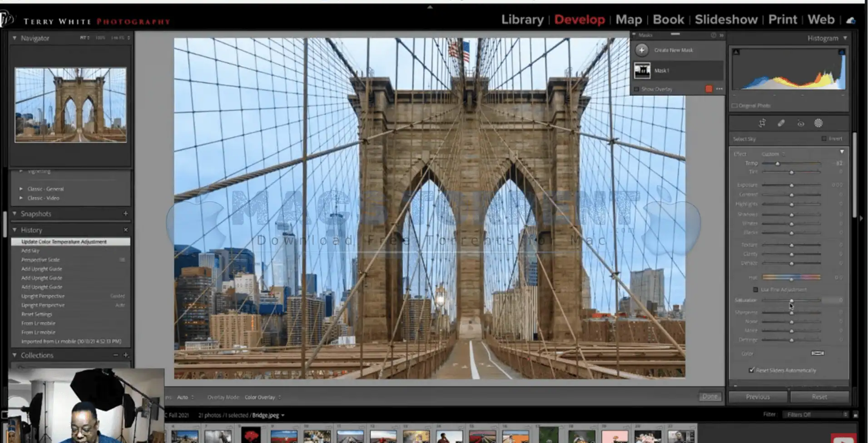Image resolution: width=868 pixels, height=443 pixels.
Task: Click the Reset button
Action: click(x=819, y=397)
